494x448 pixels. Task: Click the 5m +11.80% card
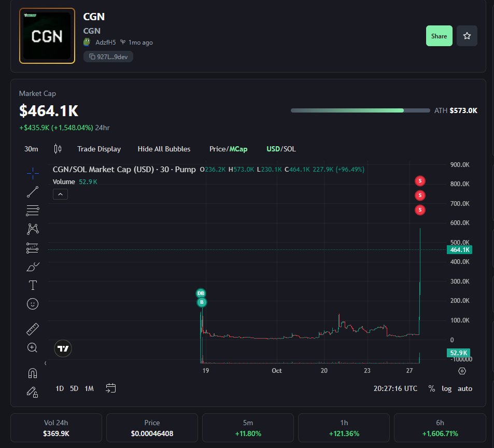point(248,428)
